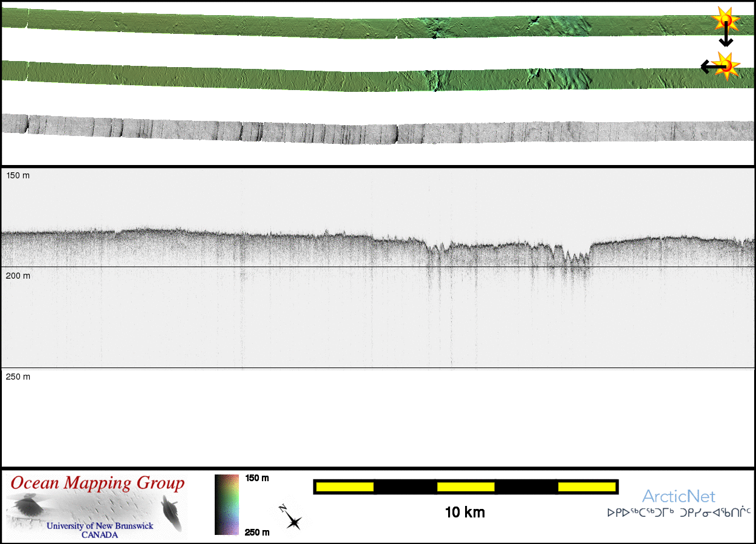Click the 150 m label beside color scale
The height and width of the screenshot is (544, 756).
coord(257,478)
